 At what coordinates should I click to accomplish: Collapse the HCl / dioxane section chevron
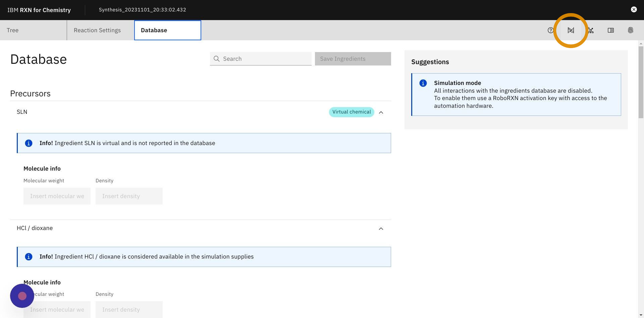pos(381,229)
